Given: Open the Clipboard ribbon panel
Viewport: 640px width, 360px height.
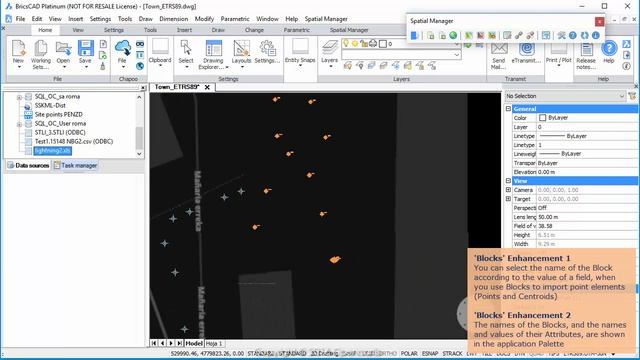Looking at the screenshot, I should [160, 52].
